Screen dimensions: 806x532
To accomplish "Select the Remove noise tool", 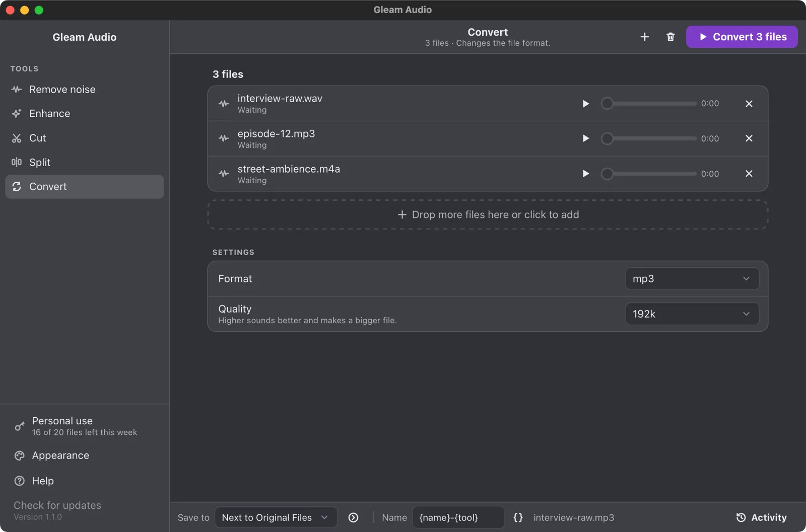I will tap(84, 90).
